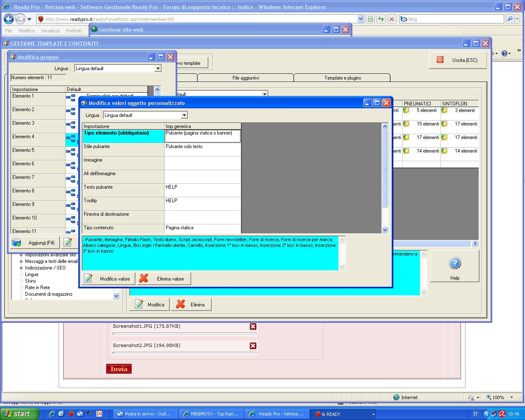Image resolution: width=525 pixels, height=420 pixels.
Task: Click the settings list scroll-up arrow
Action: coord(385,126)
